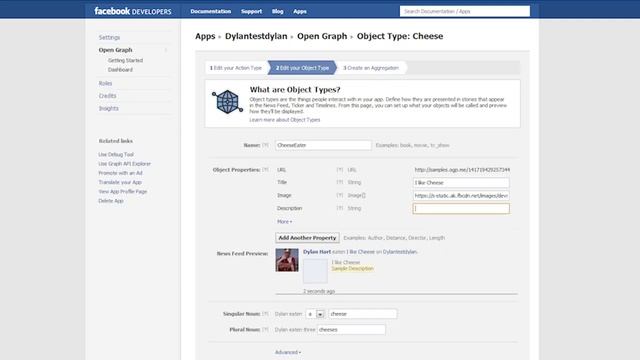Screen dimensions: 640x360
Task: Click the Dylantestdylan breadcrumb link
Action: pos(256,36)
